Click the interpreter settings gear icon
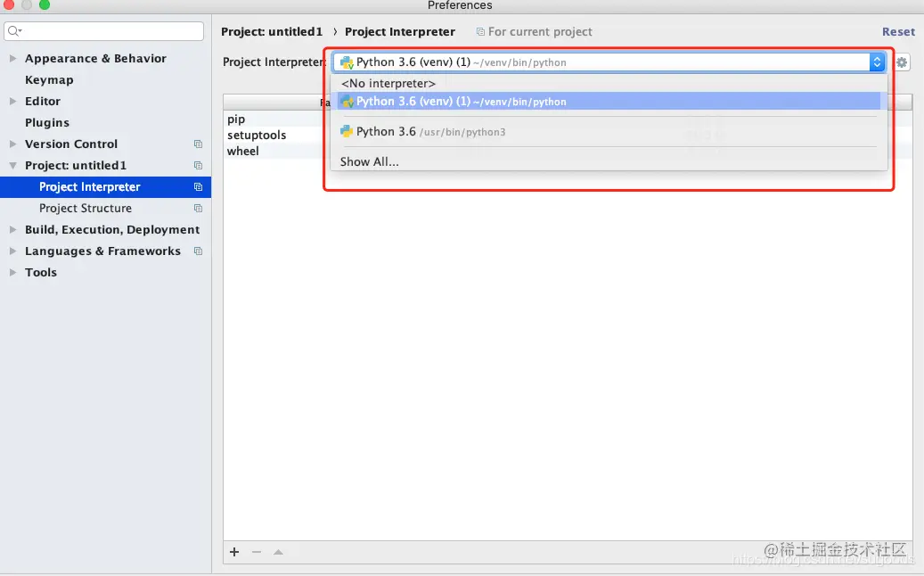924x576 pixels. tap(902, 62)
